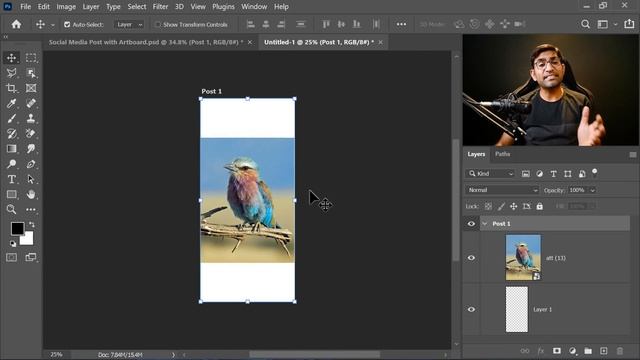Open the status bar info arrow
640x360 pixels.
(x=173, y=355)
